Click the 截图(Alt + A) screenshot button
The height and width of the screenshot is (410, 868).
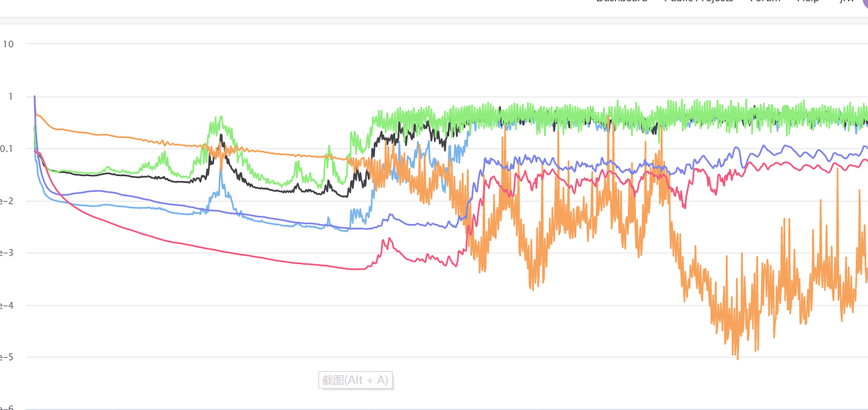[x=355, y=380]
